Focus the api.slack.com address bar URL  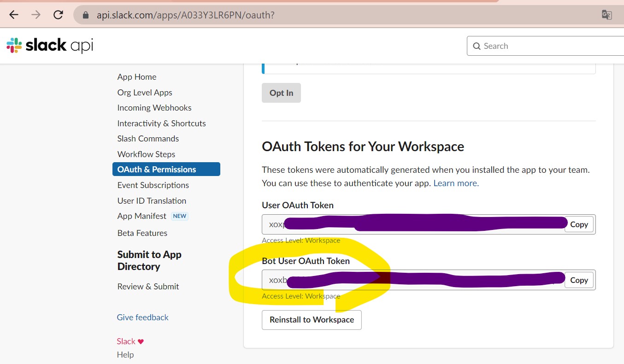186,15
